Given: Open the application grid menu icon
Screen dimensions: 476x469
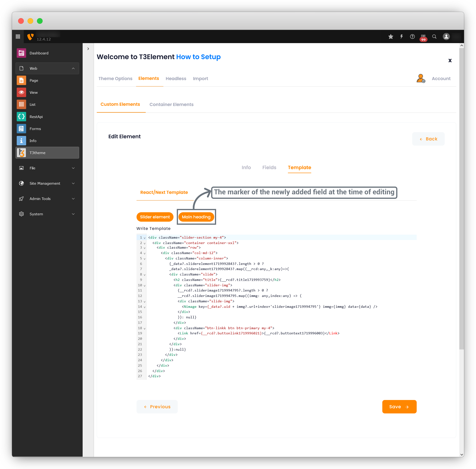Looking at the screenshot, I should (x=18, y=37).
